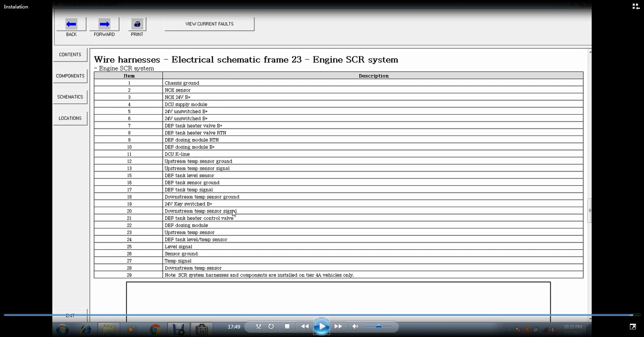The width and height of the screenshot is (644, 337).
Task: Skip to the next video
Action: click(x=338, y=327)
